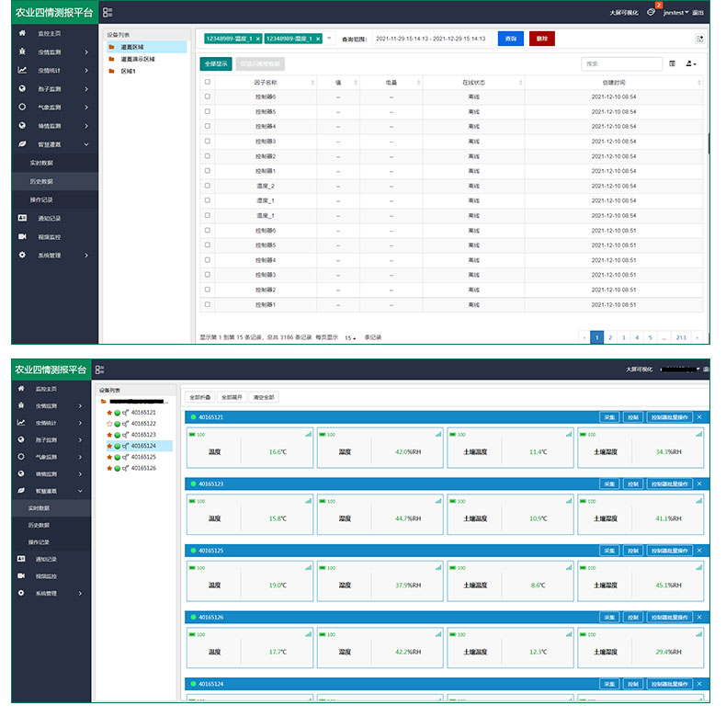Viewport: 726px width, 728px height.
Task: Select 灌溉演示区域 folder in device list
Action: [x=138, y=59]
